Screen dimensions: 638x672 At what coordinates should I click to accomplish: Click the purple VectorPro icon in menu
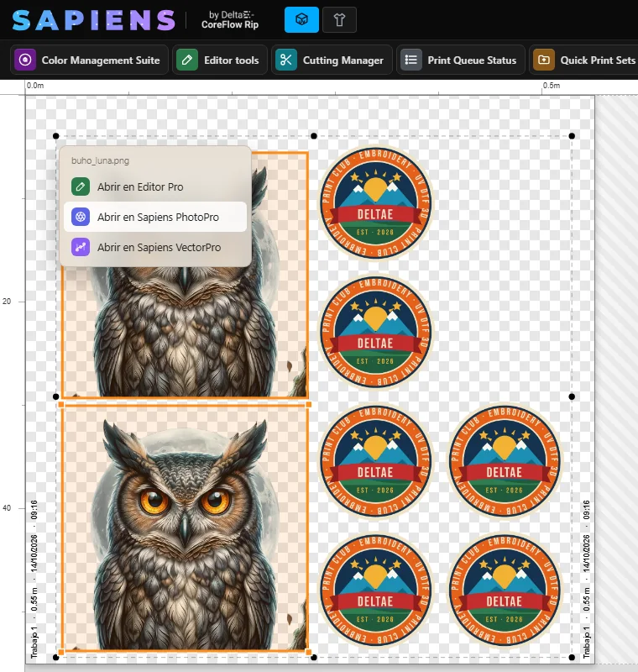(81, 247)
